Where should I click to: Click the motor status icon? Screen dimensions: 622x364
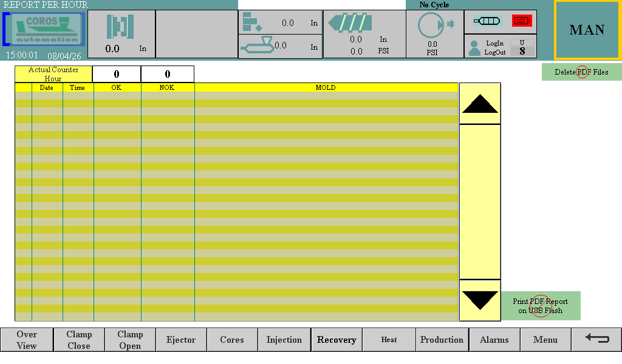487,21
